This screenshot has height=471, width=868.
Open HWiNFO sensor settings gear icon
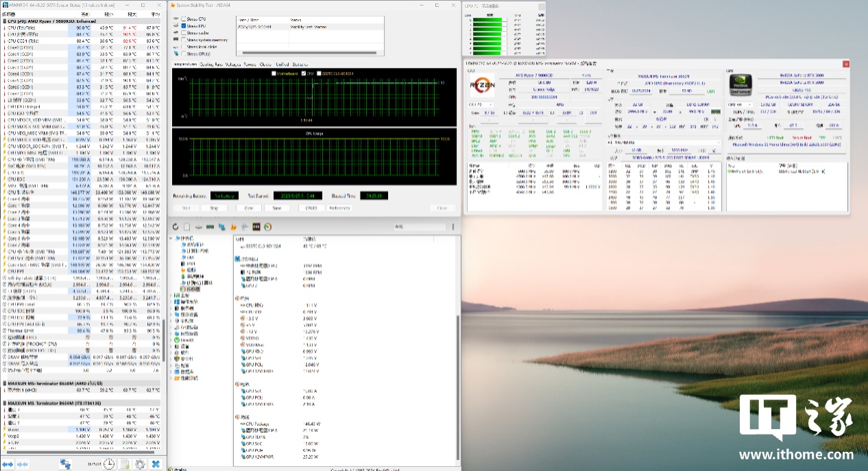pos(140,464)
